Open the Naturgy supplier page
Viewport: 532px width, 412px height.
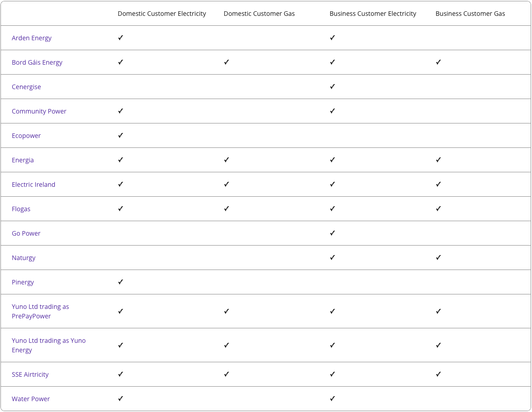coord(24,258)
